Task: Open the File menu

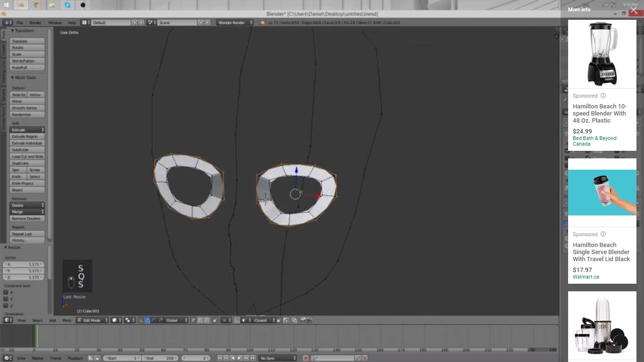Action: (x=20, y=23)
